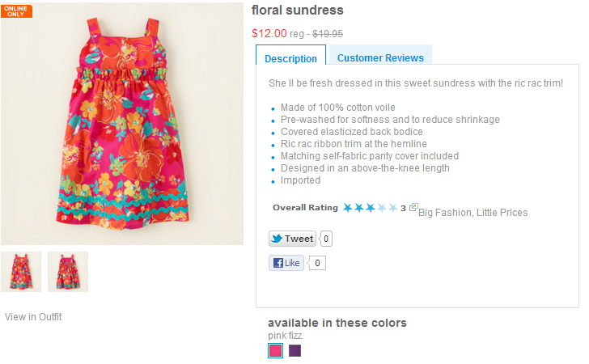Click the Online Only badge on image
This screenshot has width=589, height=364.
click(x=16, y=11)
